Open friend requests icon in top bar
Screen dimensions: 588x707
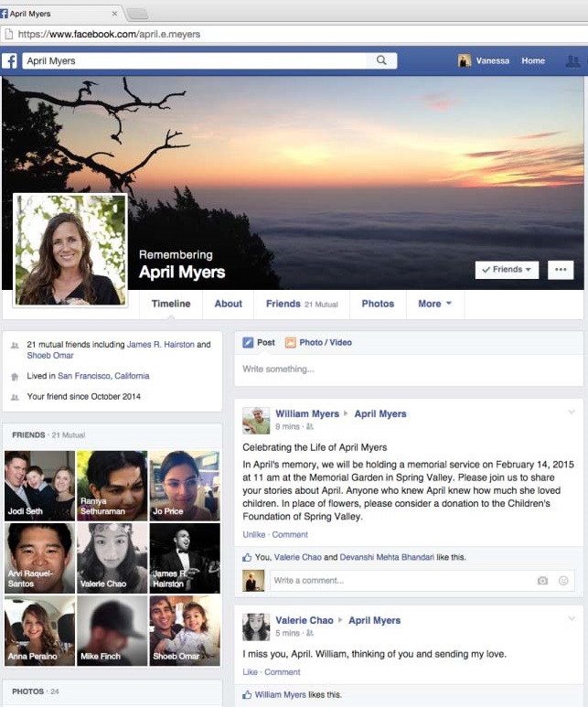[x=573, y=61]
